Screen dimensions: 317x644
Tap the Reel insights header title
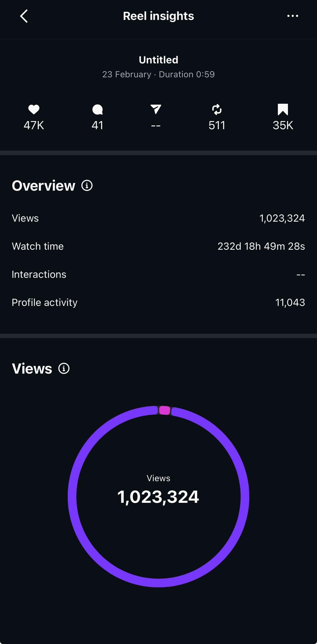(x=158, y=16)
